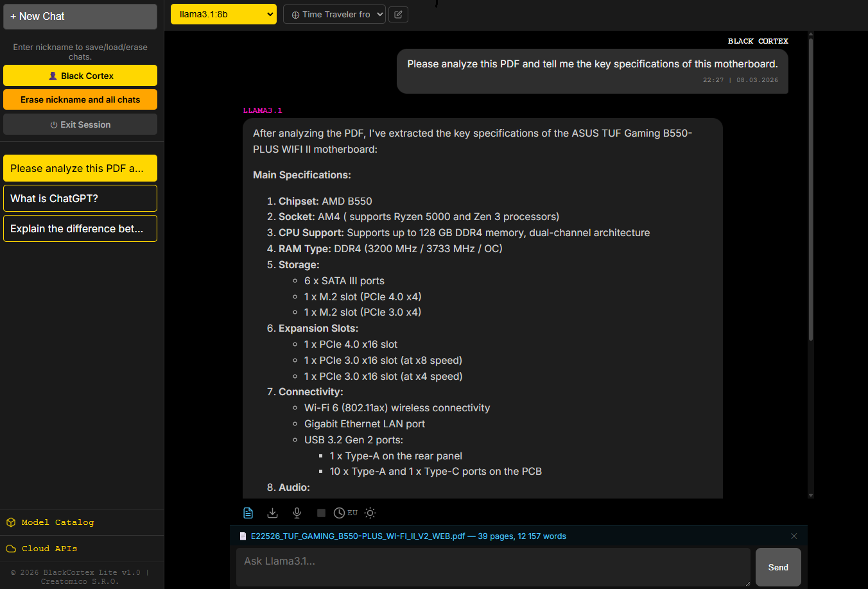Open the 'What is ChatGPT?' chat
The image size is (868, 589).
pyautogui.click(x=80, y=198)
